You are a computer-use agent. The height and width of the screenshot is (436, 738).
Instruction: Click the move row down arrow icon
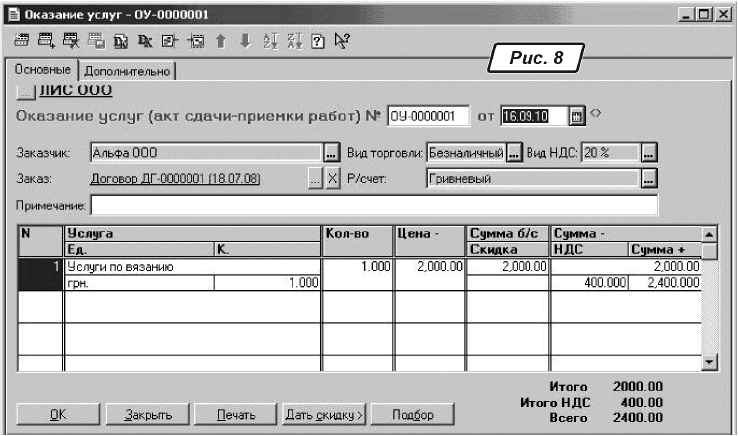(x=246, y=41)
